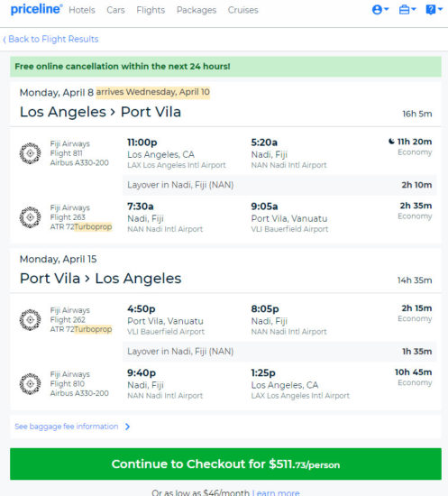Click Fiji Airways logo for Flight 810
This screenshot has width=448, height=496.
[31, 383]
